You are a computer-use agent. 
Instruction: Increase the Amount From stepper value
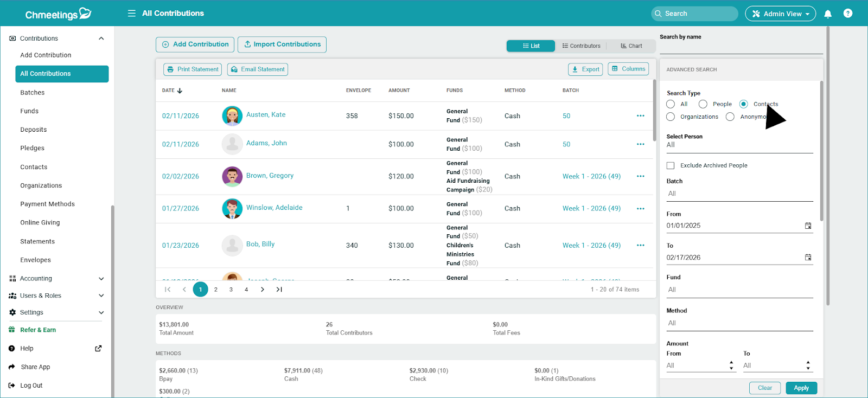click(x=731, y=363)
